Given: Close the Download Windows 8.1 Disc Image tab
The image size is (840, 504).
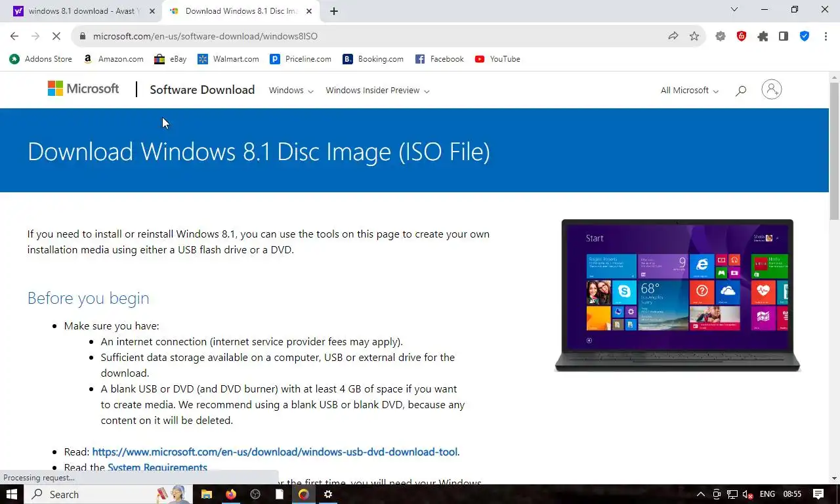Looking at the screenshot, I should point(309,11).
